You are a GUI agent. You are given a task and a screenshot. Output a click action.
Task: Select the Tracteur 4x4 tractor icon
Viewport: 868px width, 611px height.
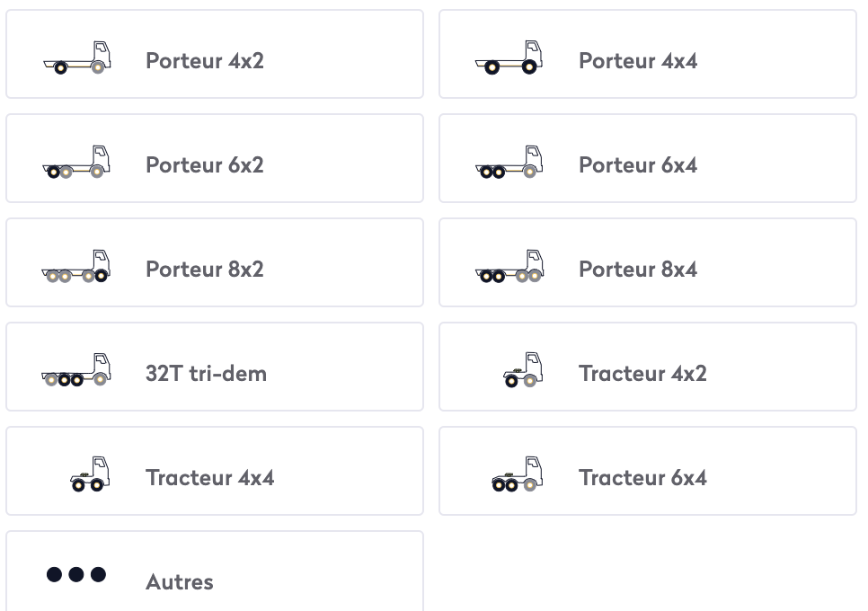click(90, 474)
